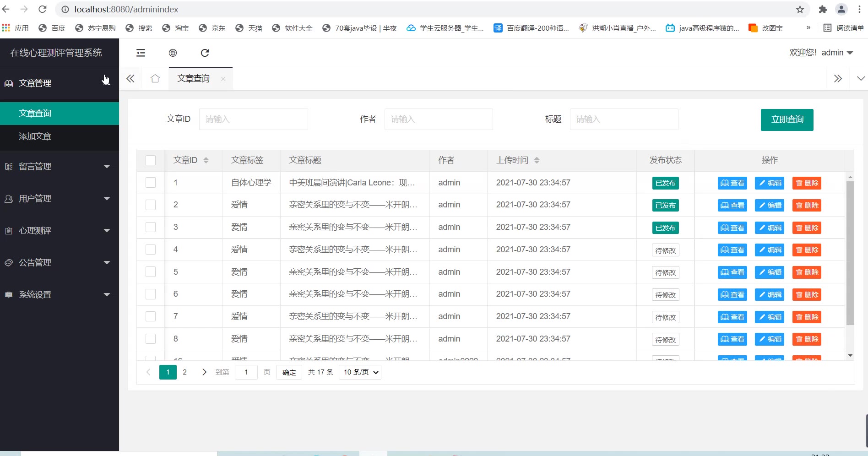
Task: Click the 立即查询 search button
Action: pos(787,119)
